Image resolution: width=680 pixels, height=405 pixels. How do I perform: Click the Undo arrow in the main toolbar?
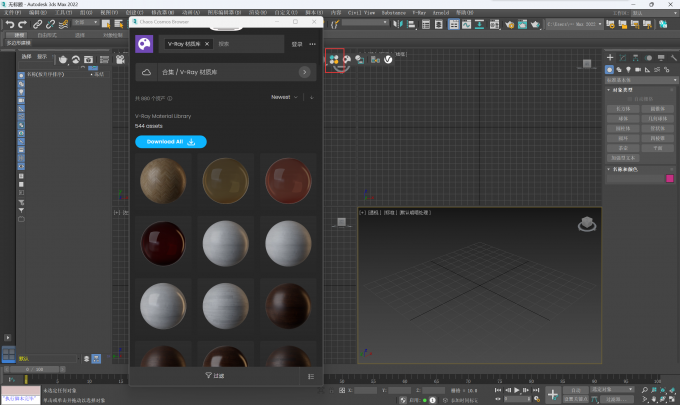(10, 24)
